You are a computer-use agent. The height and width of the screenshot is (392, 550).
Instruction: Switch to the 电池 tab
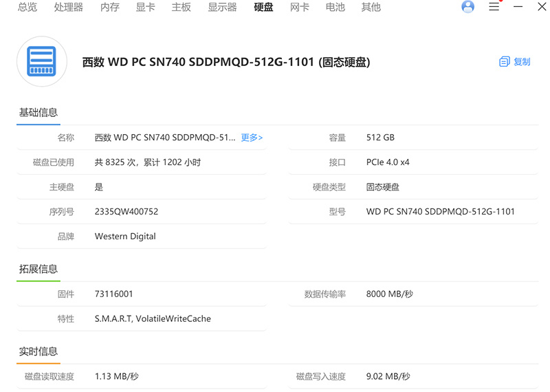(335, 7)
